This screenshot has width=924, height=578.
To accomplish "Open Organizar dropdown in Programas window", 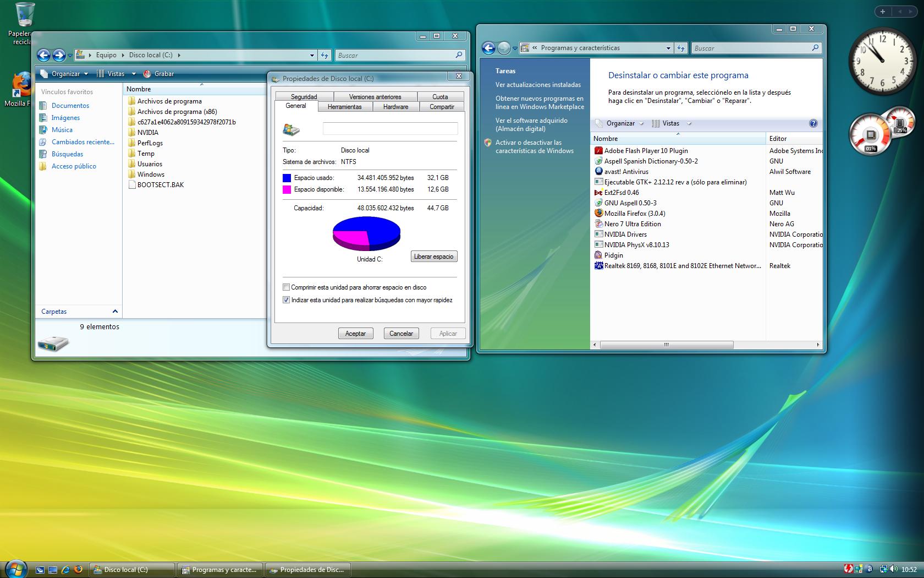I will pyautogui.click(x=619, y=123).
